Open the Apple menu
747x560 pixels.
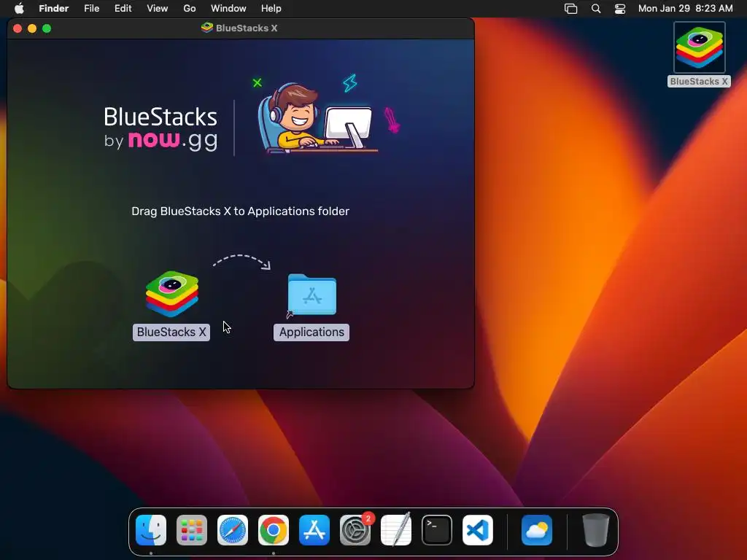pos(19,9)
